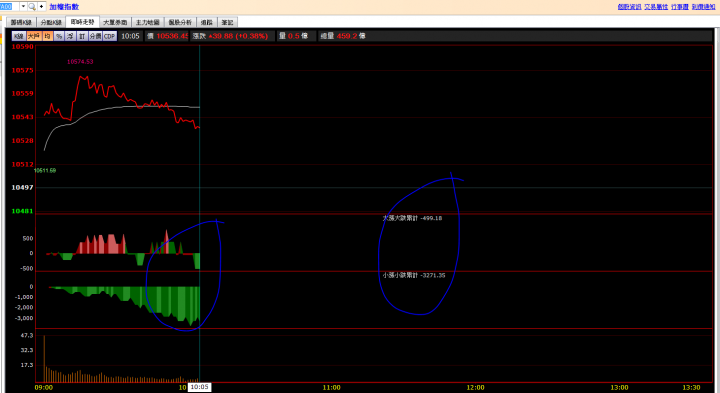
Task: Click the 10559 price axis label
Action: coord(22,93)
